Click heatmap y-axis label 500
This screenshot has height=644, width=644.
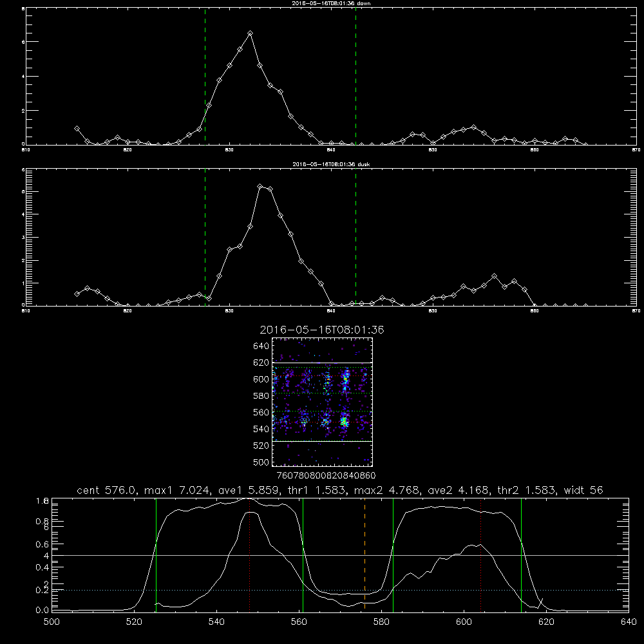(261, 462)
